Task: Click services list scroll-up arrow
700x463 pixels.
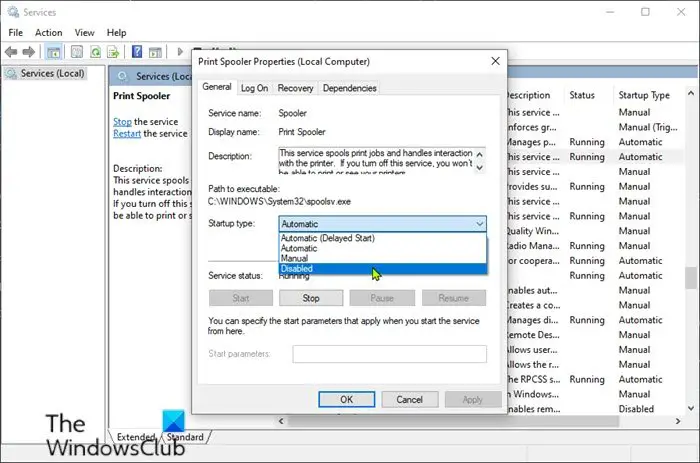Action: click(x=691, y=93)
